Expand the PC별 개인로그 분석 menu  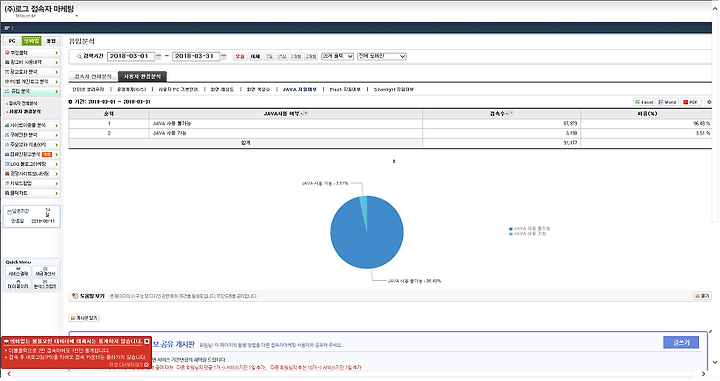click(x=31, y=82)
